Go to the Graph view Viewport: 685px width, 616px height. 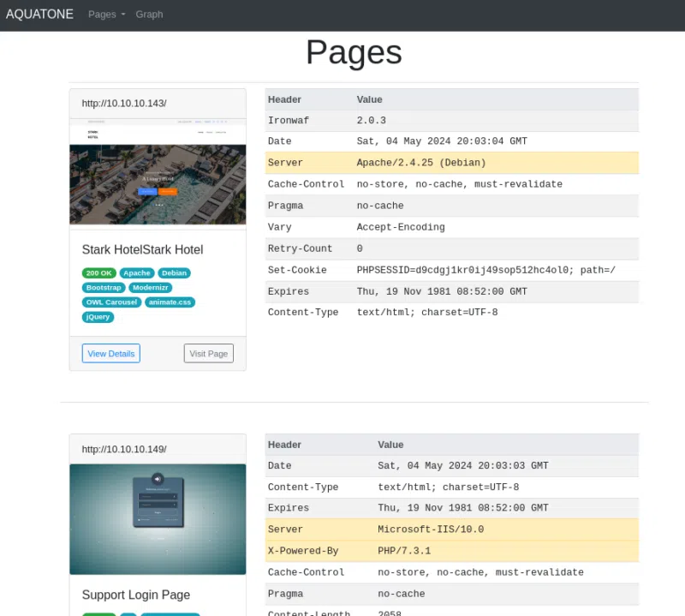click(149, 15)
